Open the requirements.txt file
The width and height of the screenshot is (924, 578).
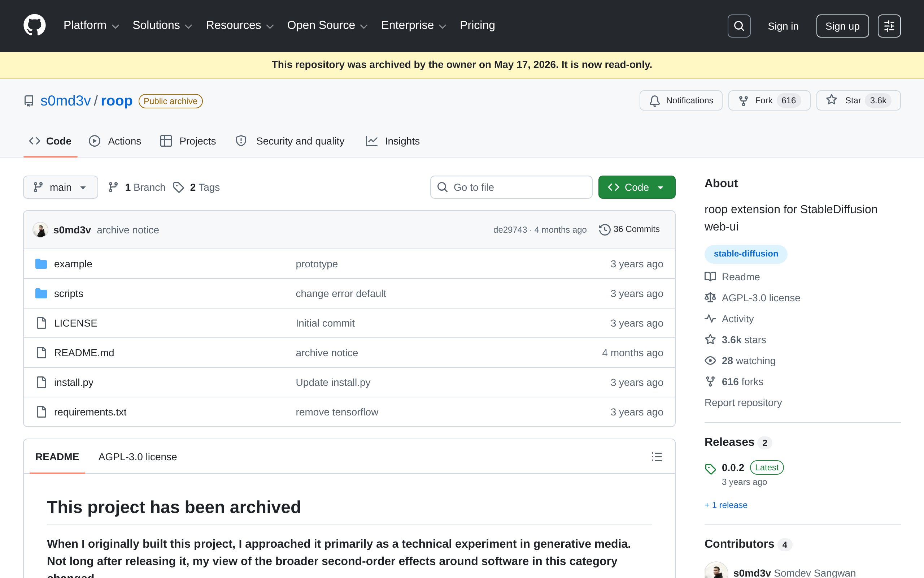pos(90,412)
